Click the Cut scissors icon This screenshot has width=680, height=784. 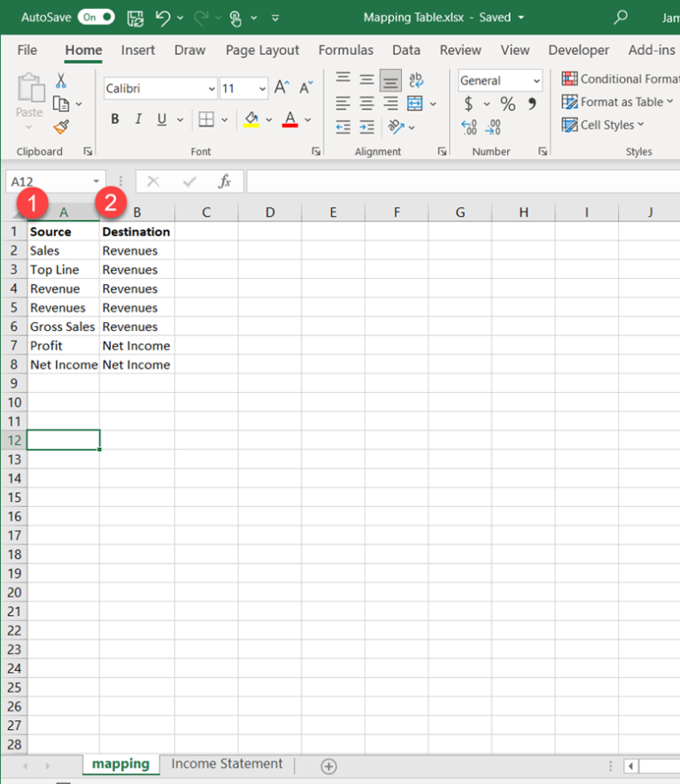[x=61, y=81]
